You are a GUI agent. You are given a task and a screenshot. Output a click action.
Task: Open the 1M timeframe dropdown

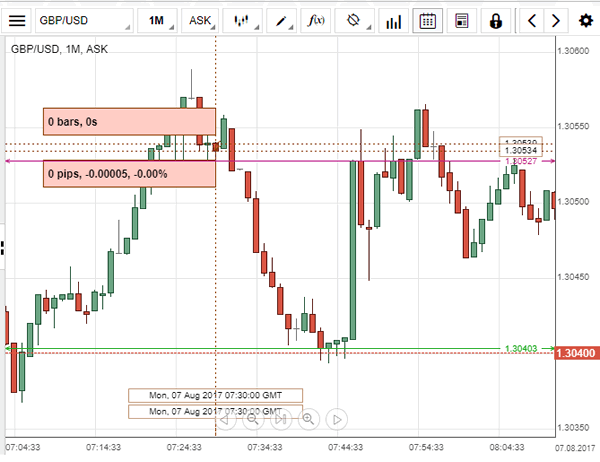pyautogui.click(x=157, y=21)
